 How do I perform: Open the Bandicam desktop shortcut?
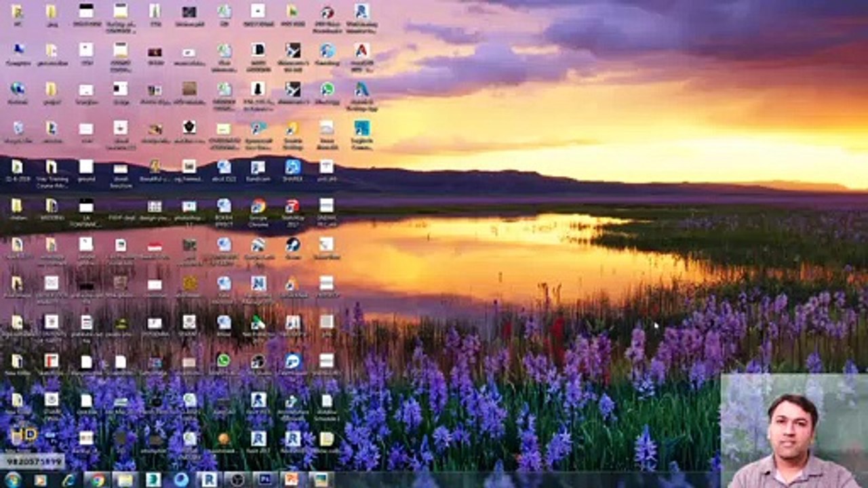[258, 171]
